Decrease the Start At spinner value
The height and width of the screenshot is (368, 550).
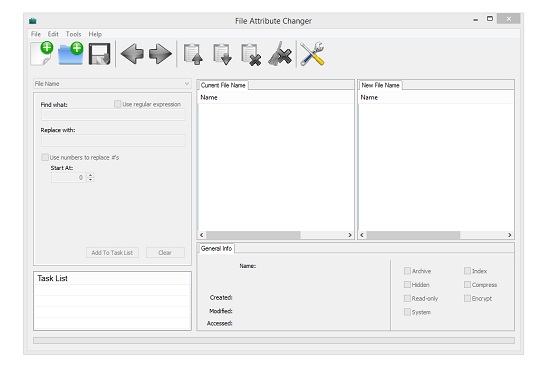pyautogui.click(x=90, y=180)
